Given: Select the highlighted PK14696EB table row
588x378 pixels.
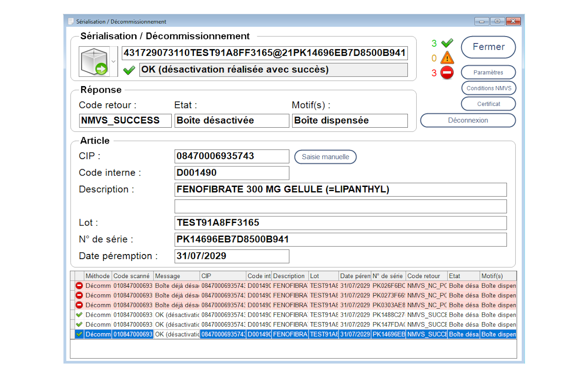Looking at the screenshot, I should (x=294, y=334).
